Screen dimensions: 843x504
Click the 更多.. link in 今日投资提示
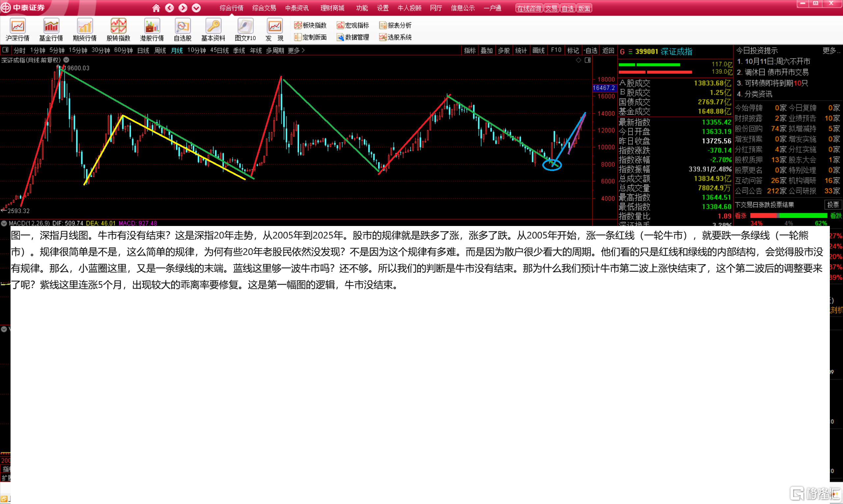pos(831,51)
